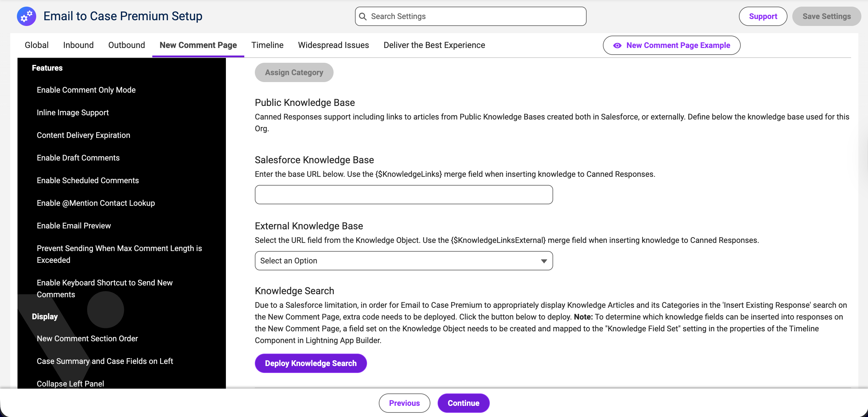Screen dimensions: 868x417
Task: Select Case Summary and Case Fields on Left
Action: [105, 361]
